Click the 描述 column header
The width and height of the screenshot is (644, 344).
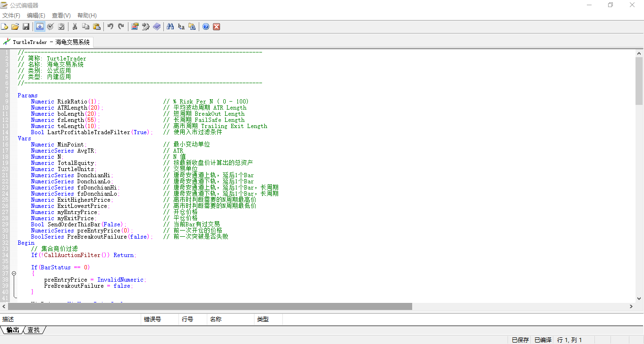coord(71,319)
